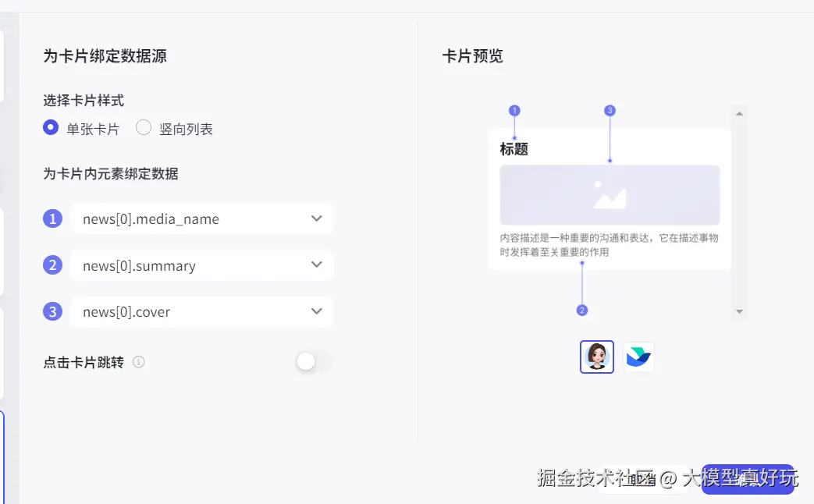
Task: Click the preview scrollbar up arrow
Action: (x=739, y=114)
